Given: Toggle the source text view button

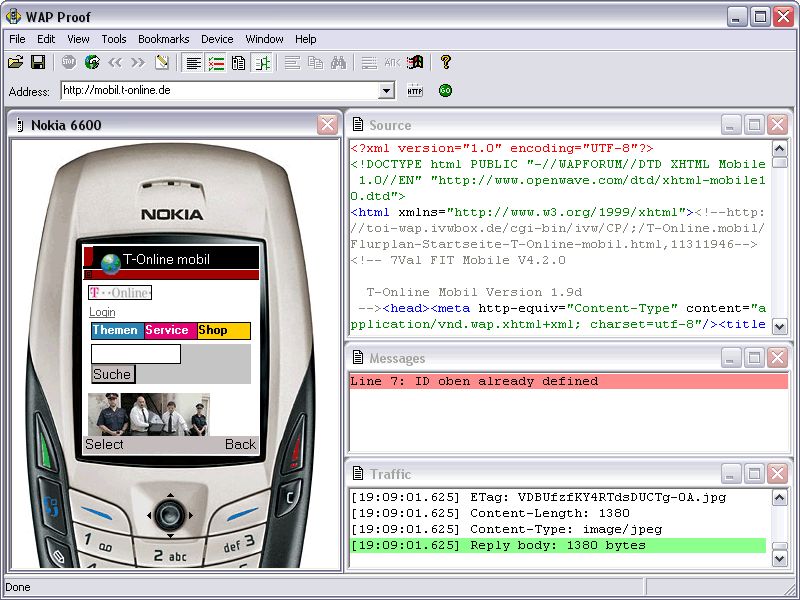Looking at the screenshot, I should (193, 63).
